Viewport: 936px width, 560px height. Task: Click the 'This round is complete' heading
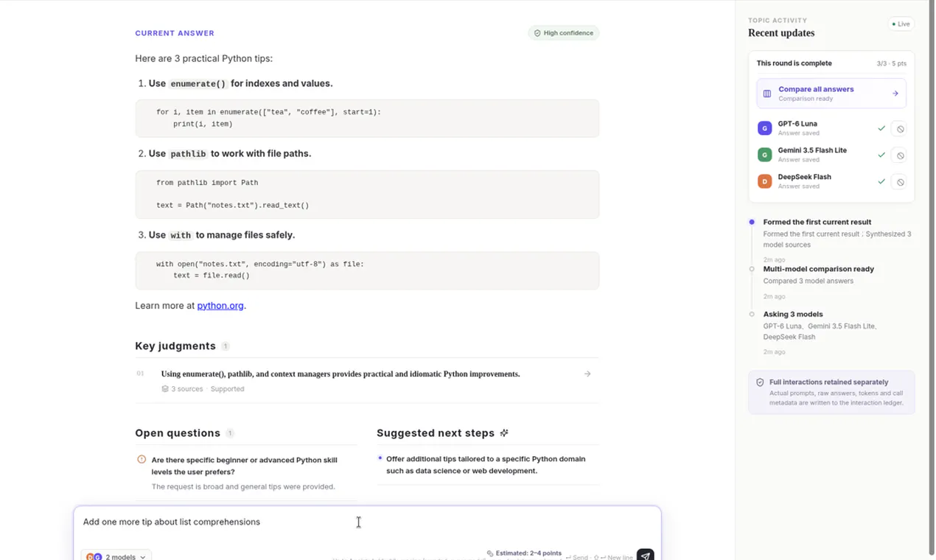click(x=794, y=63)
